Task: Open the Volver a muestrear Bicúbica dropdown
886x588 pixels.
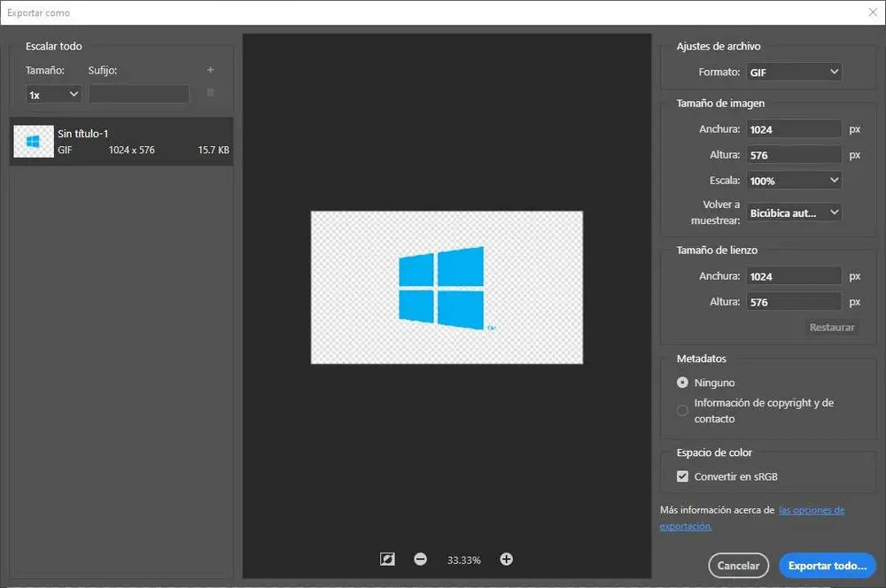Action: [x=794, y=213]
